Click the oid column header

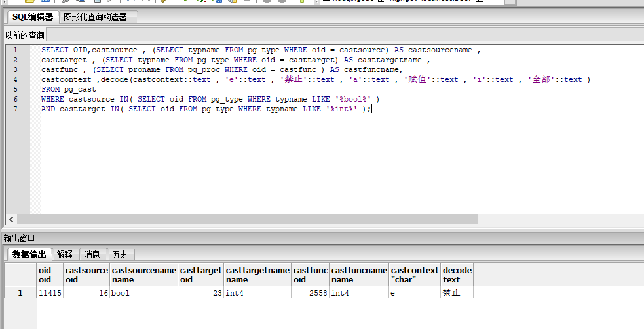50,275
